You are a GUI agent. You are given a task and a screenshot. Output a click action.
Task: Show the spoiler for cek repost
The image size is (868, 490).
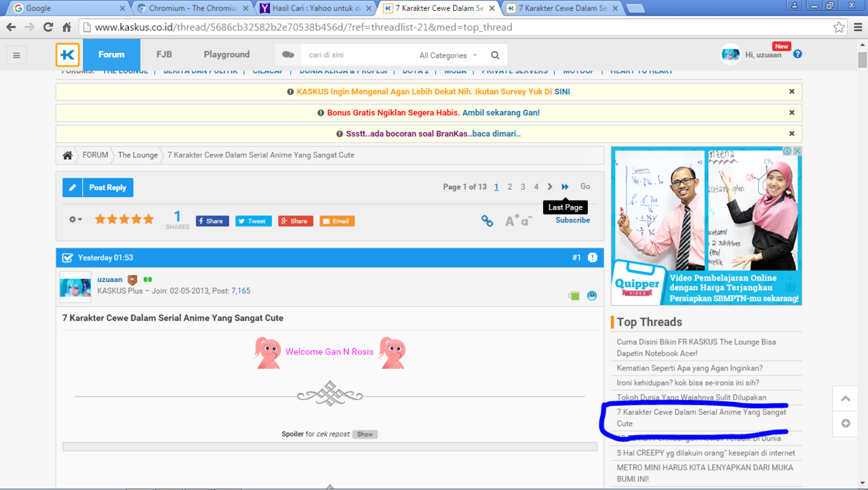click(x=365, y=434)
